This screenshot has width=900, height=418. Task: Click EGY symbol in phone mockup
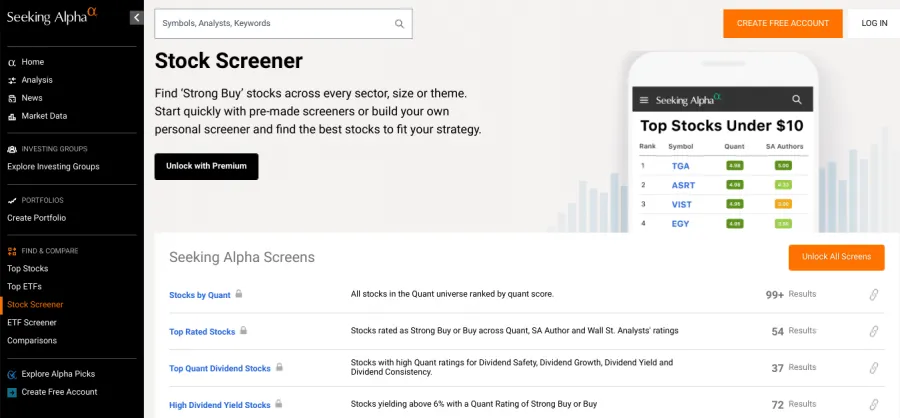tap(681, 224)
